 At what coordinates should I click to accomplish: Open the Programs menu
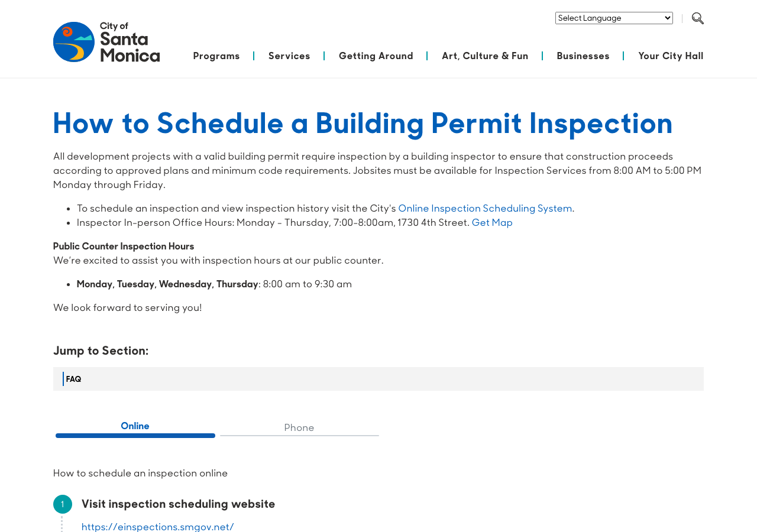coord(216,56)
